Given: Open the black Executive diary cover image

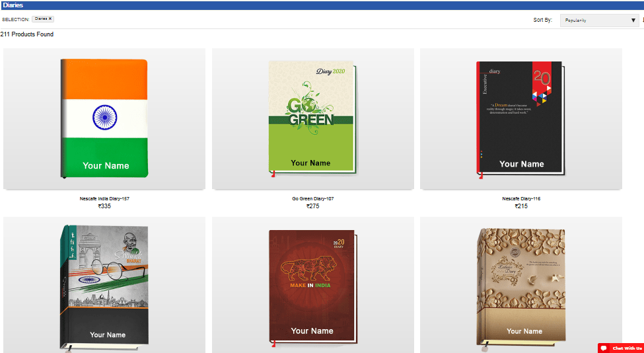Looking at the screenshot, I should tap(520, 120).
